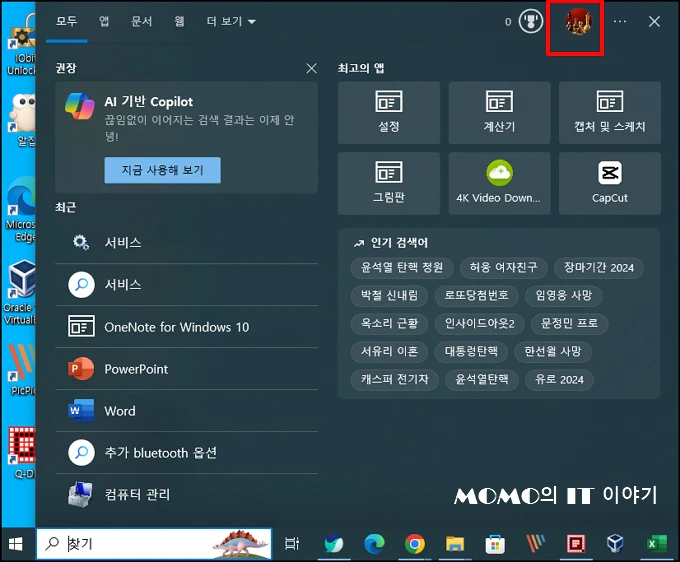Search for 옥소리 근황
Image resolution: width=680 pixels, height=562 pixels.
389,323
